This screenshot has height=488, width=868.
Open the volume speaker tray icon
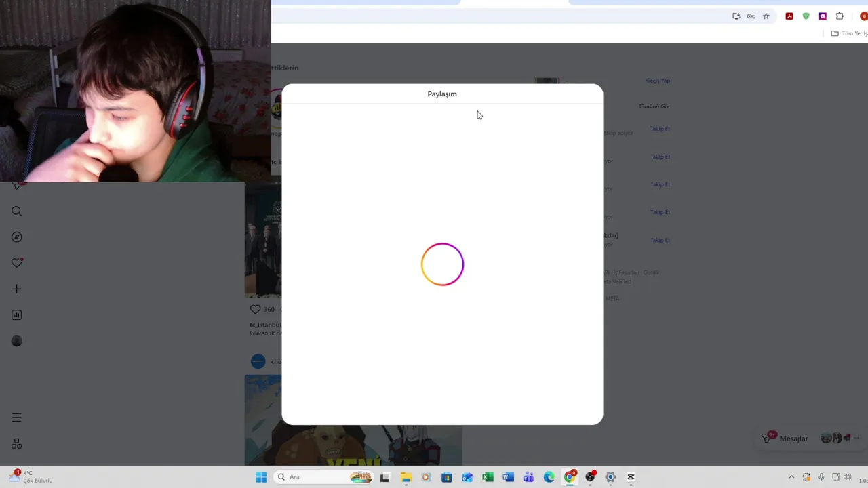coord(847,477)
